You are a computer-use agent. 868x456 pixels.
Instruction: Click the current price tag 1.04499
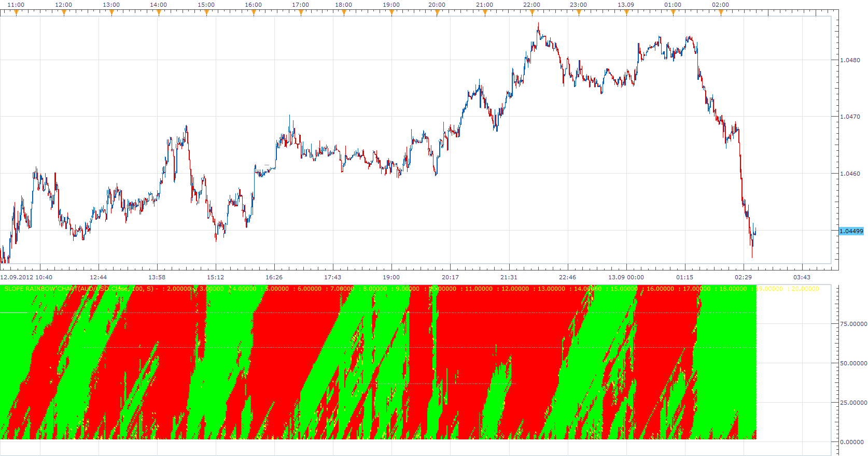click(x=851, y=231)
